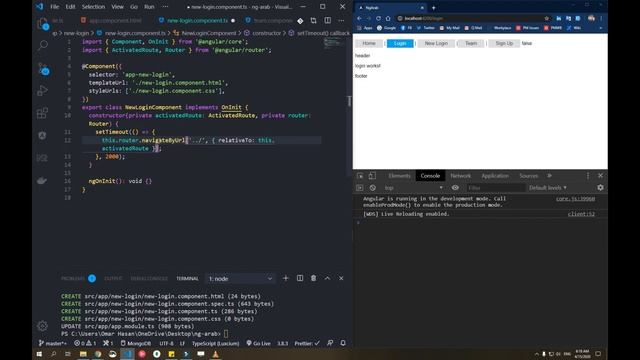Bookmark this page with star icon
This screenshot has width=640, height=360.
click(x=547, y=18)
